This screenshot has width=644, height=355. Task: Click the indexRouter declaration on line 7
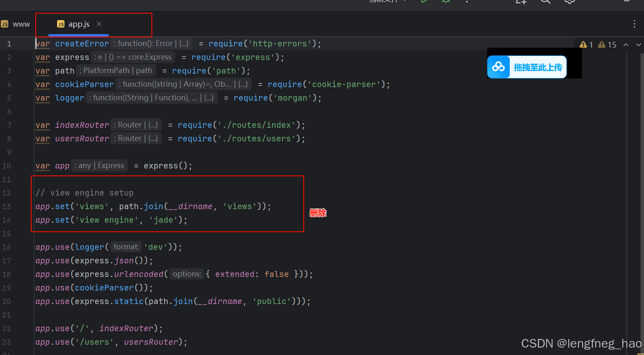click(82, 125)
